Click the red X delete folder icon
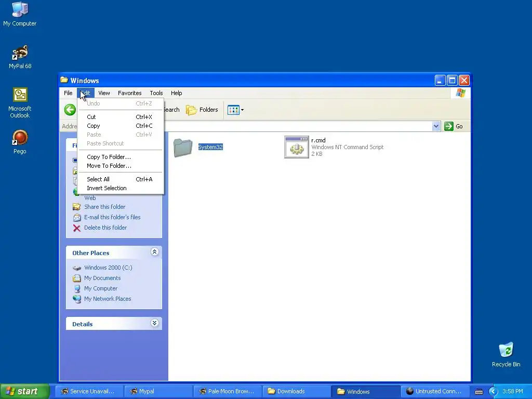Screen dimensions: 532x399 (x=77, y=228)
